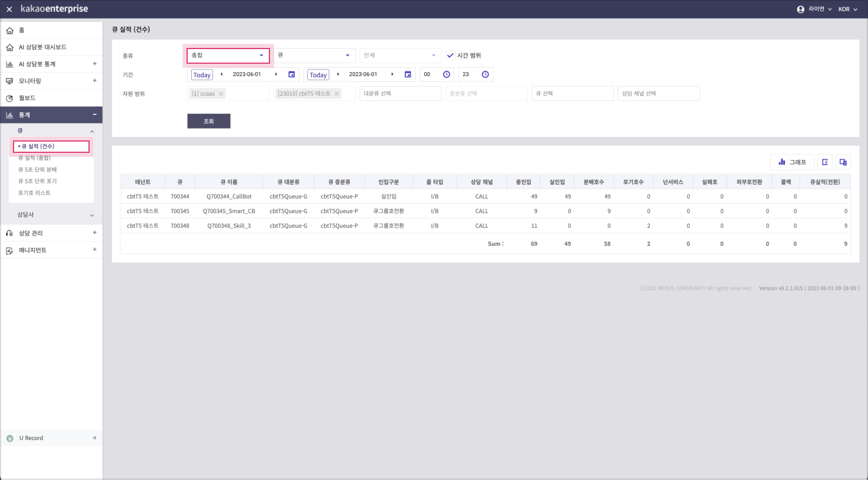Click the copy table data icon
The height and width of the screenshot is (480, 868).
click(x=843, y=162)
